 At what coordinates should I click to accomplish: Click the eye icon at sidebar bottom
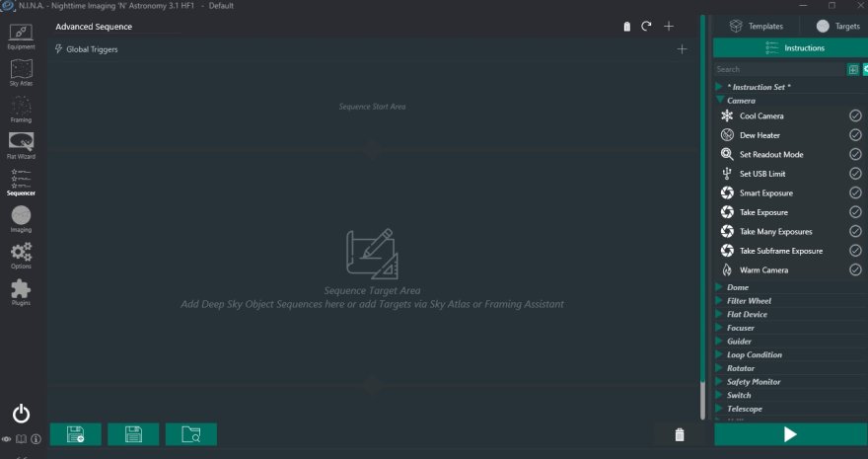pyautogui.click(x=6, y=439)
